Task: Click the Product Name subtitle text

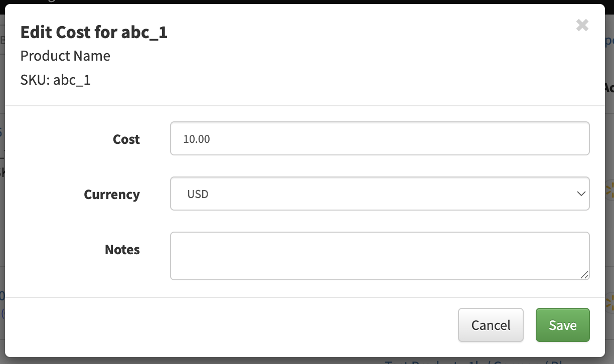Action: click(x=65, y=56)
